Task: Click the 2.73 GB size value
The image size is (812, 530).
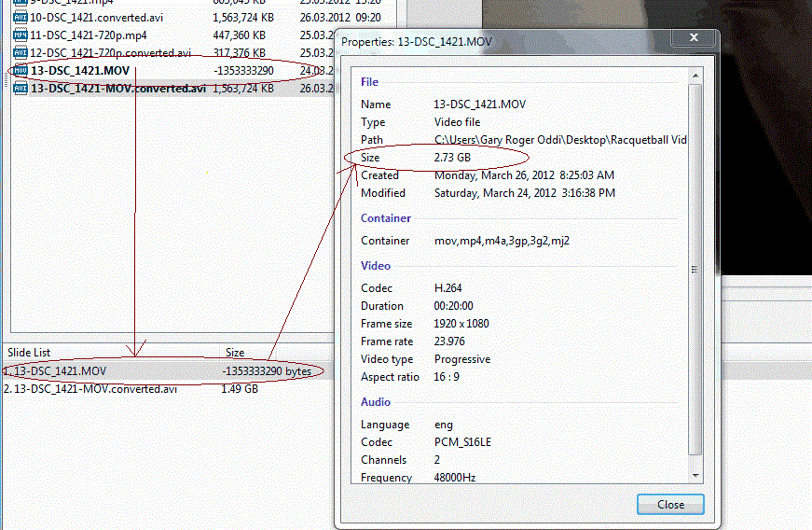Action: [452, 158]
